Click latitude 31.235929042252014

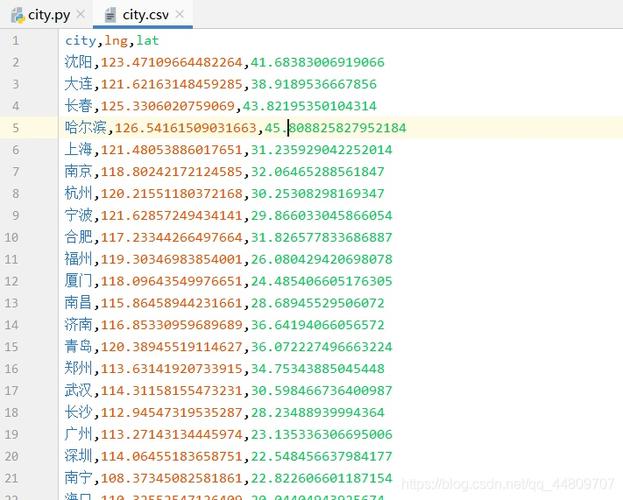point(321,150)
